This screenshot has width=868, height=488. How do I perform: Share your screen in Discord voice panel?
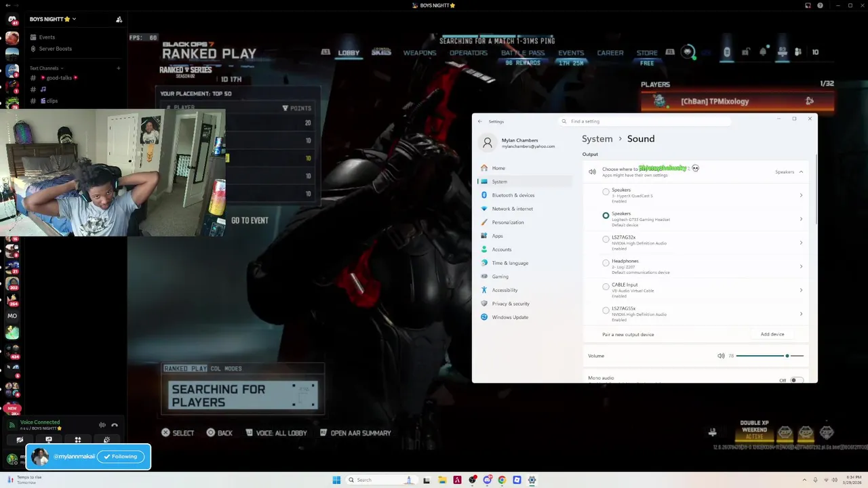coord(49,440)
